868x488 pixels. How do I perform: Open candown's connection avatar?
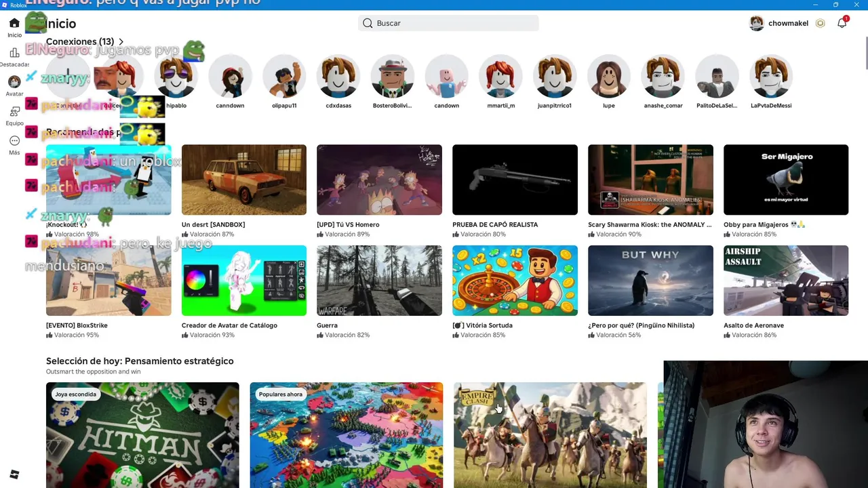[447, 77]
